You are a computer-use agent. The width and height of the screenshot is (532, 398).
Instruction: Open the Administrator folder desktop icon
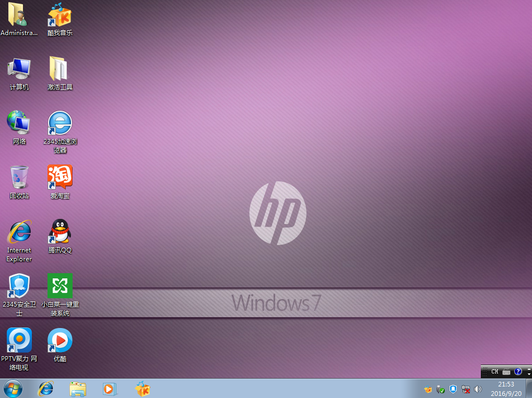tap(19, 20)
